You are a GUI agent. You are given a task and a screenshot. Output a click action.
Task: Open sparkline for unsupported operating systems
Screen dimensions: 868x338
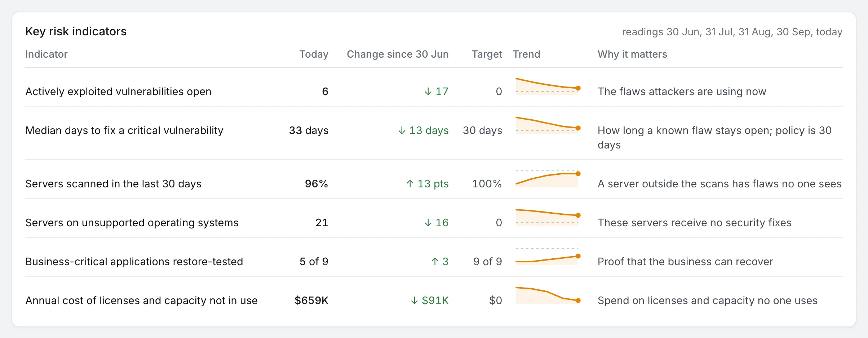547,218
